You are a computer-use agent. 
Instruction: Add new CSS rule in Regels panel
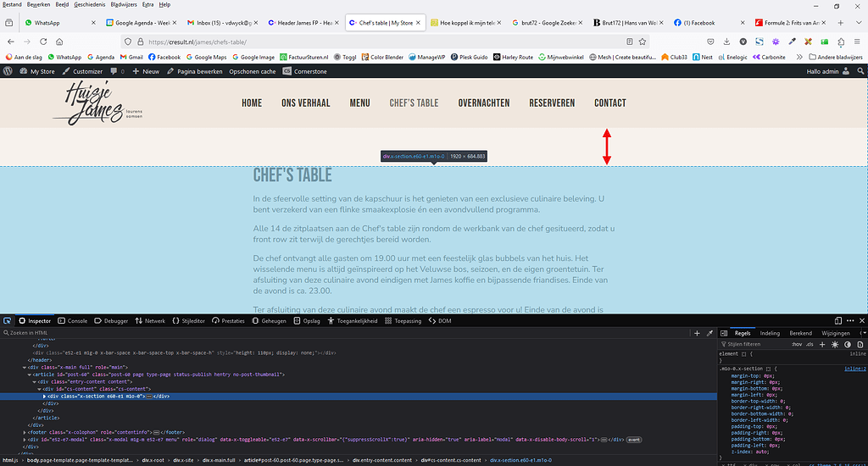[x=822, y=345]
